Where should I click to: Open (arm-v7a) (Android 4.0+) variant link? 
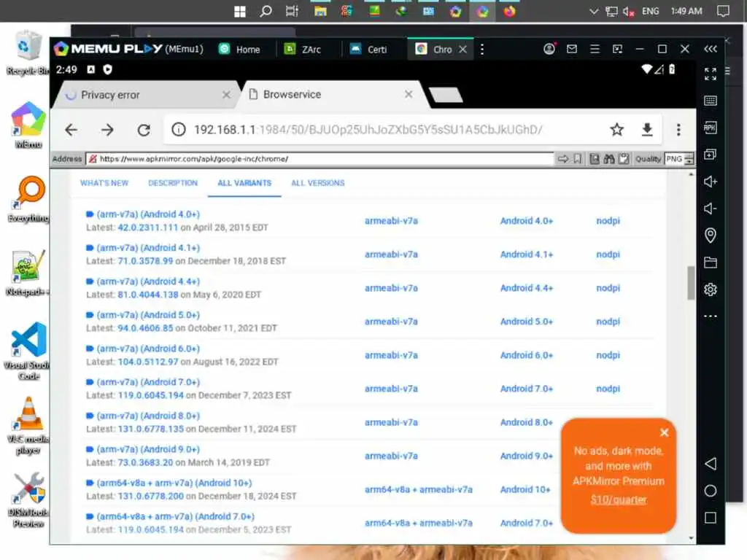[148, 214]
